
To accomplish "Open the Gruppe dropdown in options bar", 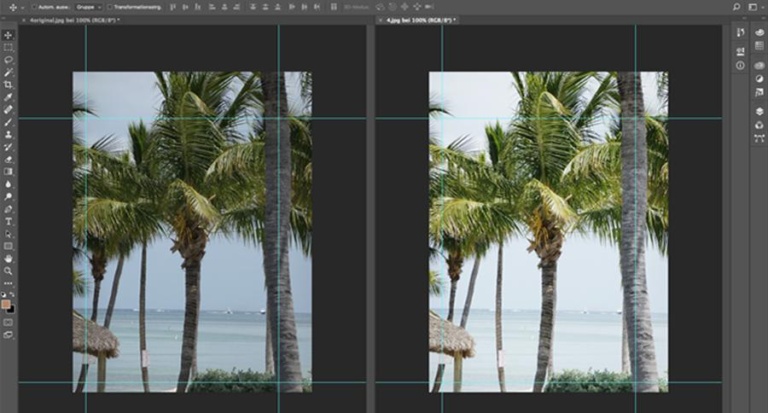I will tap(88, 7).
